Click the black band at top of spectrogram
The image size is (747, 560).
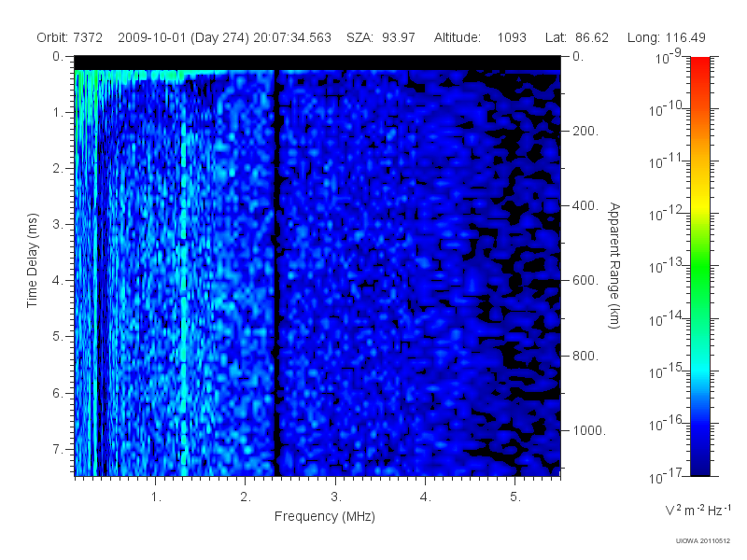(x=317, y=63)
